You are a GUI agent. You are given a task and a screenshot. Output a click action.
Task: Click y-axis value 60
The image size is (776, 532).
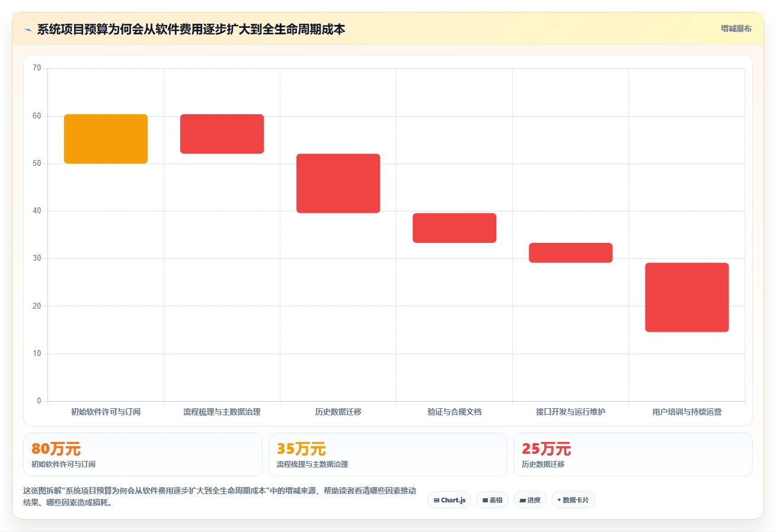tap(37, 116)
